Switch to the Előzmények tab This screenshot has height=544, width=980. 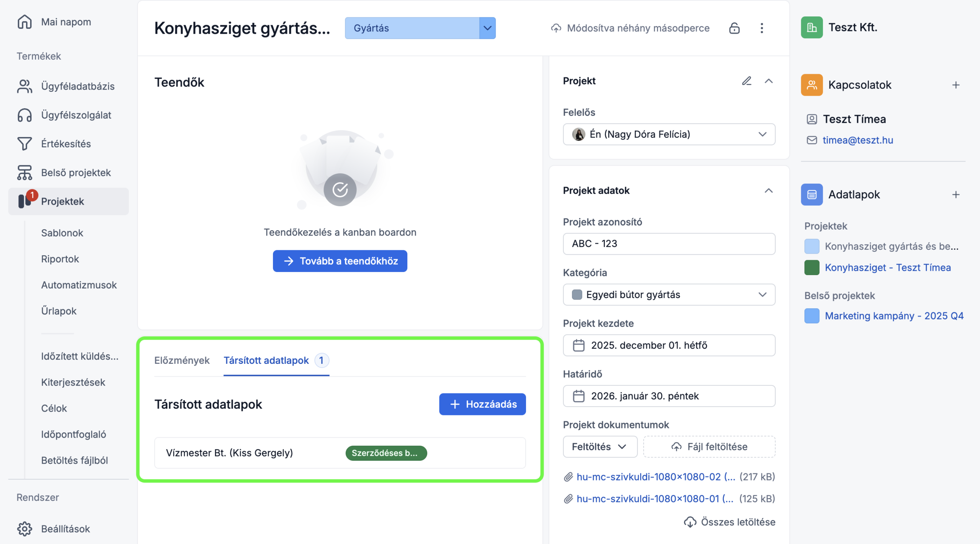(x=182, y=360)
